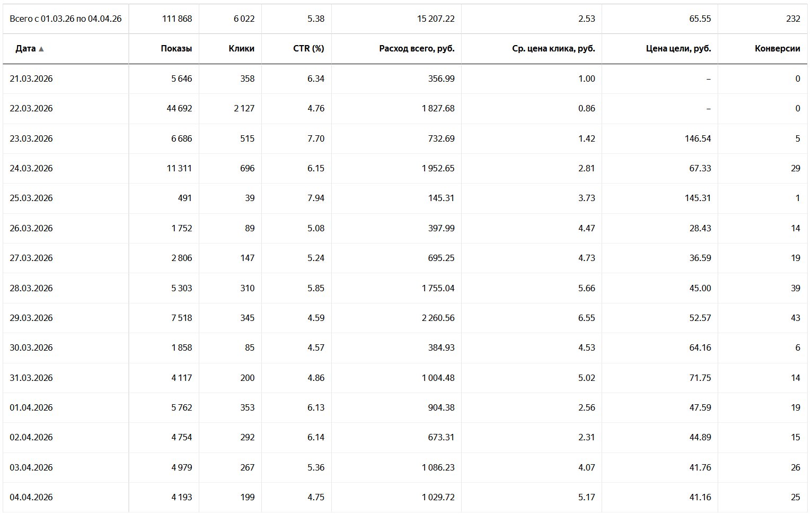
Task: Click spend value 2 260.56
Action: pos(438,318)
